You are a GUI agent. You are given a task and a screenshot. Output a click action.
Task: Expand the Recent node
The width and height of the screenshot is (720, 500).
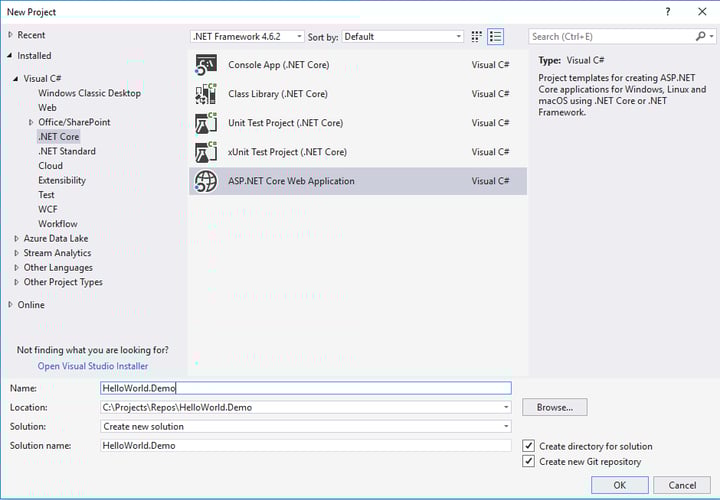10,35
